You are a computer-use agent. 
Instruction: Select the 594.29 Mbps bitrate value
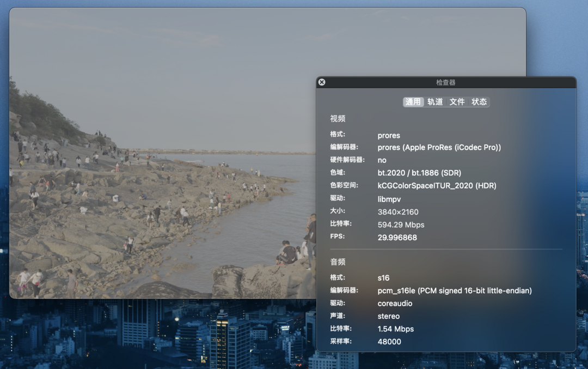(401, 225)
